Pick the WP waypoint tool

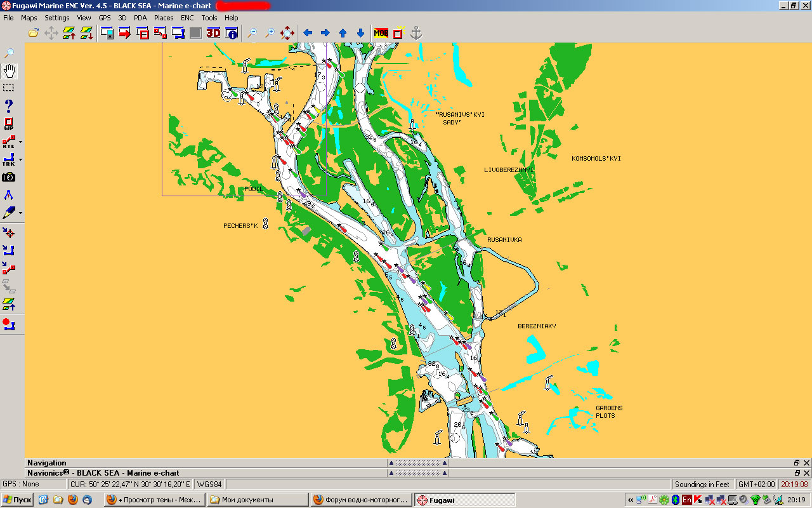point(9,124)
